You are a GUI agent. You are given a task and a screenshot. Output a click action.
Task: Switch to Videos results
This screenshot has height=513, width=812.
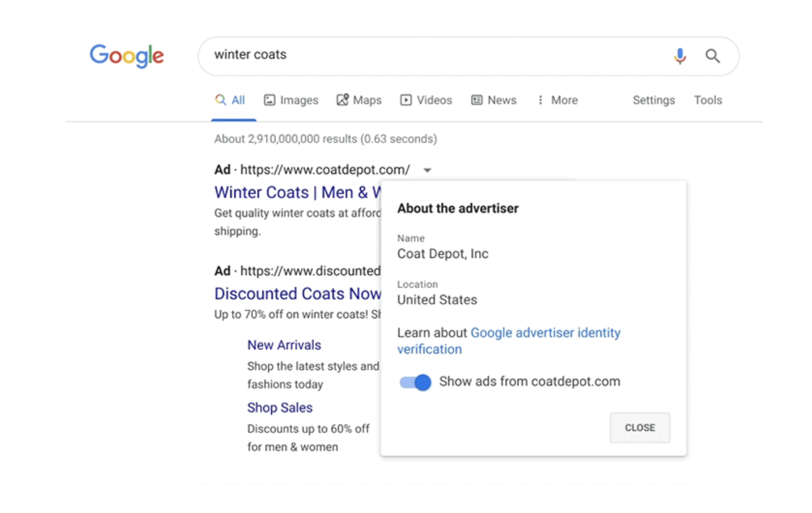tap(426, 100)
